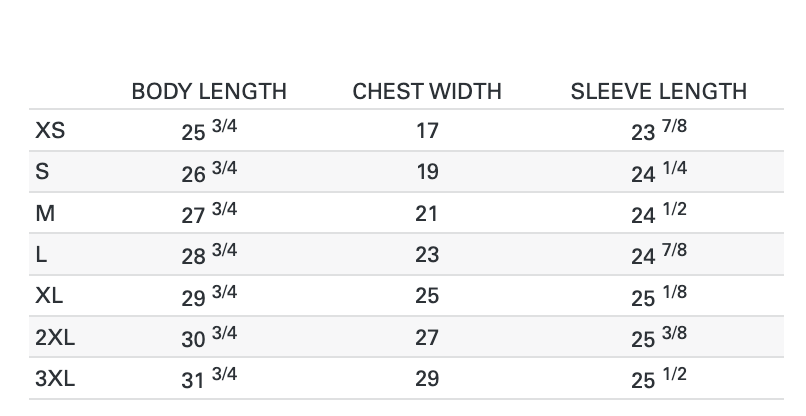Select the M size row label
The width and height of the screenshot is (806, 416).
44,213
